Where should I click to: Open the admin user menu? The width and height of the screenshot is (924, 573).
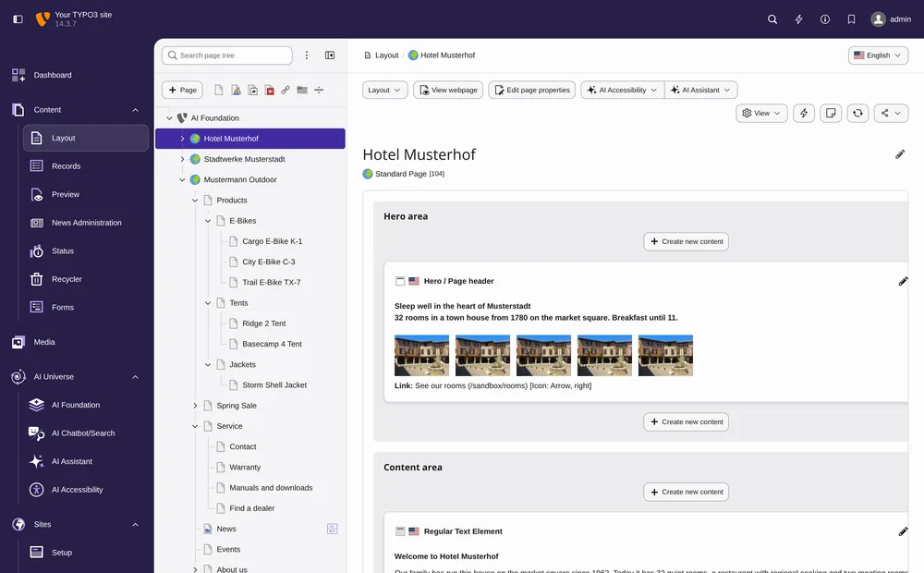(891, 19)
